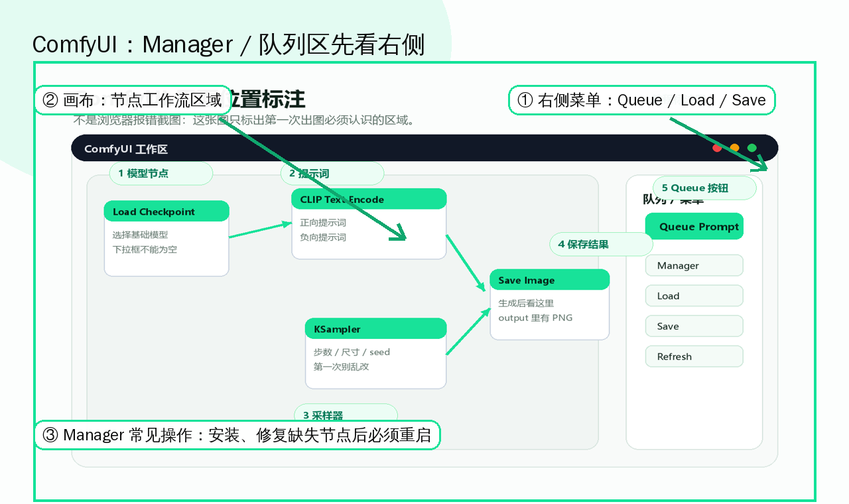Viewport: 849px width, 504px height.
Task: Click the "步数 / 尺寸 / seed" text in KSampler
Action: [352, 352]
